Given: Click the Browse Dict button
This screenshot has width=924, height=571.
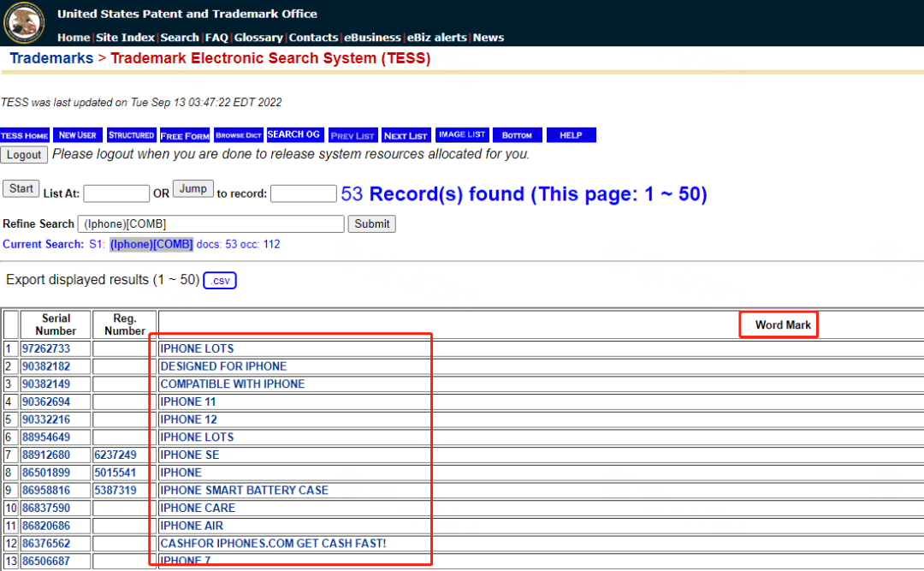Looking at the screenshot, I should point(238,135).
